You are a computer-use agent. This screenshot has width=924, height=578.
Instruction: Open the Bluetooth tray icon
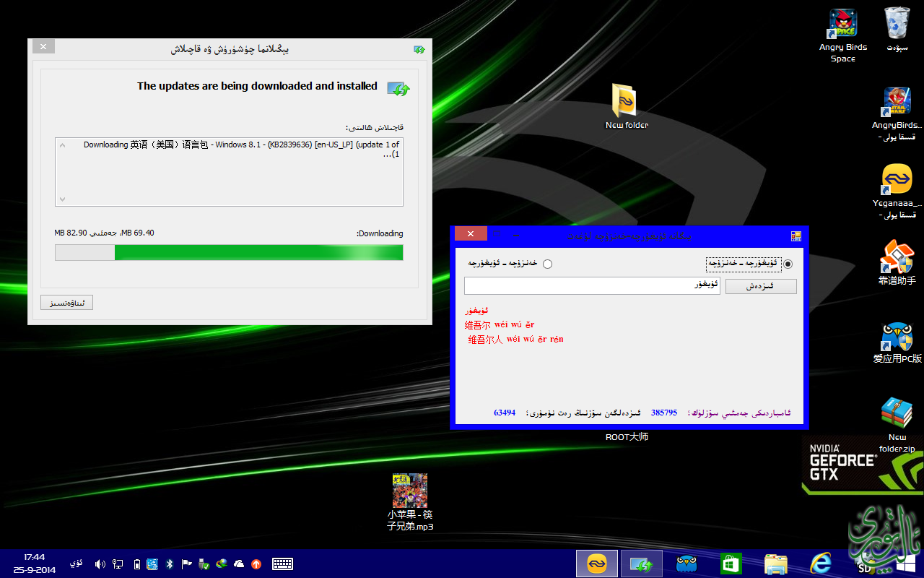[170, 564]
